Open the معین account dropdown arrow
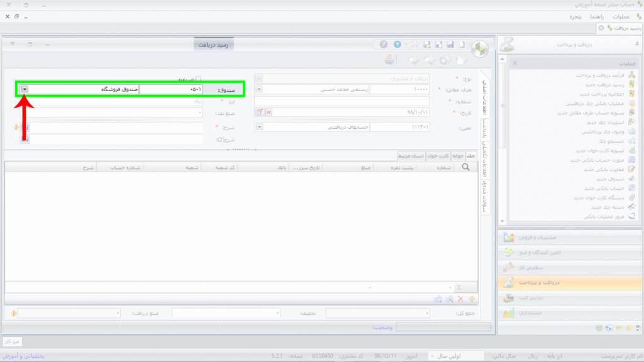This screenshot has width=644, height=362. point(259,127)
